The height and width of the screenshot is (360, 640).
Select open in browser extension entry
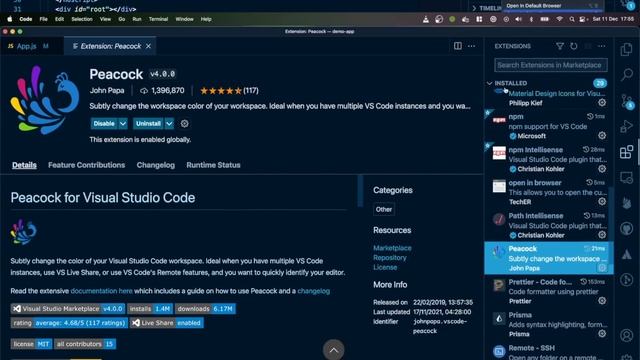(549, 192)
